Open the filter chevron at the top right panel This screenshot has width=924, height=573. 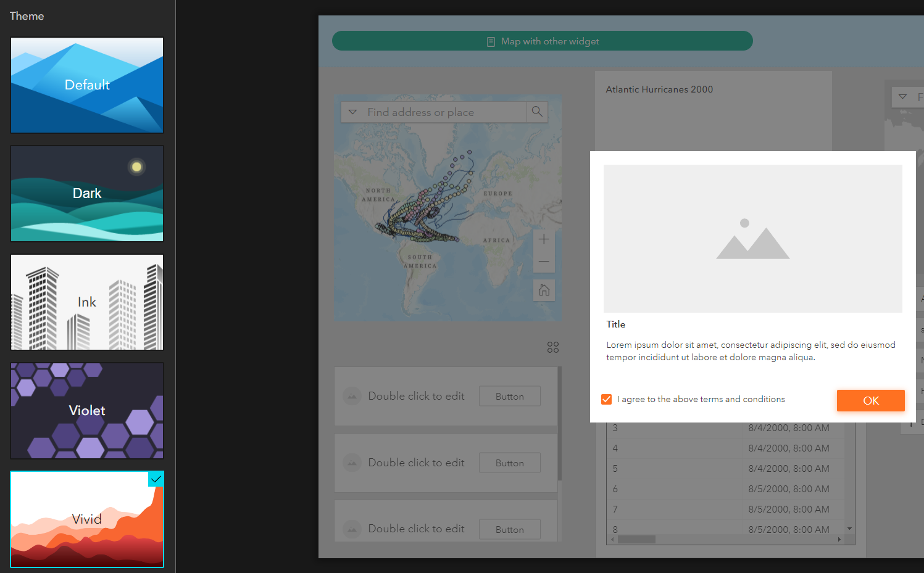[903, 97]
